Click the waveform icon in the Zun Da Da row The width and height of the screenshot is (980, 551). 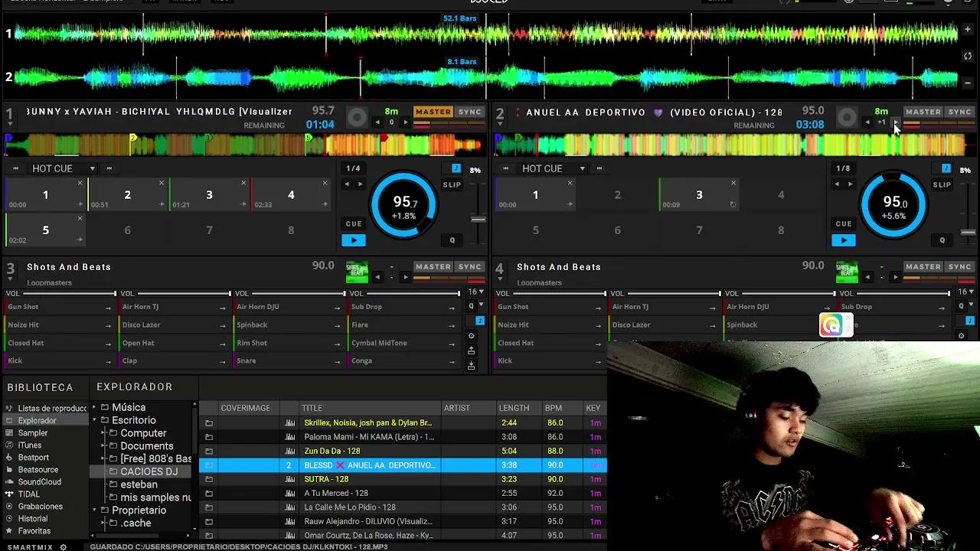coord(289,452)
